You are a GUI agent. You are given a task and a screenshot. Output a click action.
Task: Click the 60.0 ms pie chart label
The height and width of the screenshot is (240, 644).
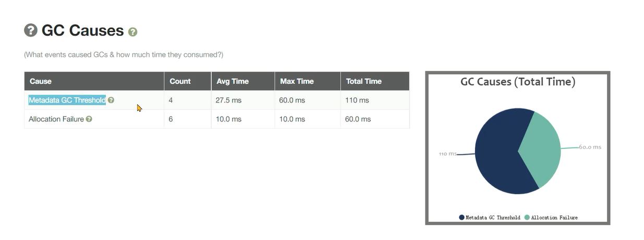tap(590, 147)
